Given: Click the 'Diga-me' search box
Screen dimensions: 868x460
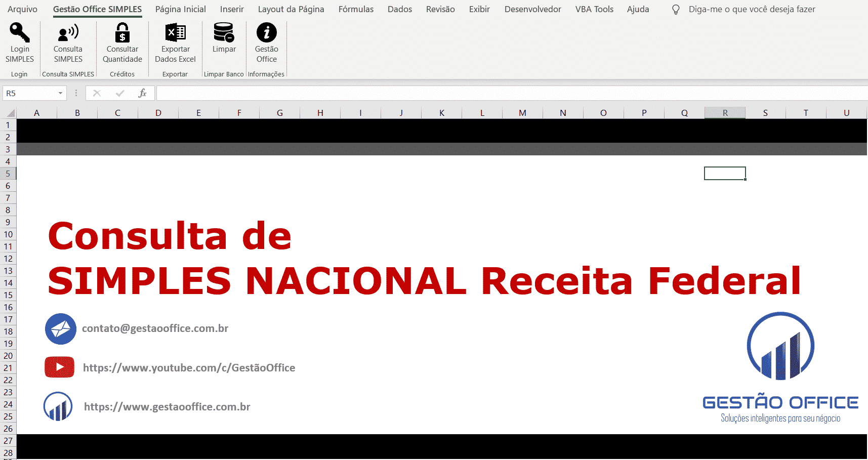Looking at the screenshot, I should click(x=752, y=9).
